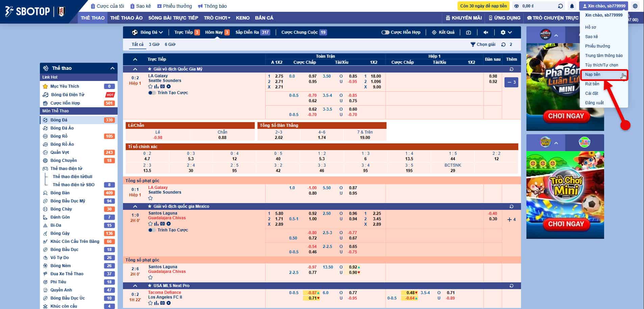Favorite the LA Galaxy match star
Viewport: 644px width, 309px height.
pyautogui.click(x=150, y=87)
